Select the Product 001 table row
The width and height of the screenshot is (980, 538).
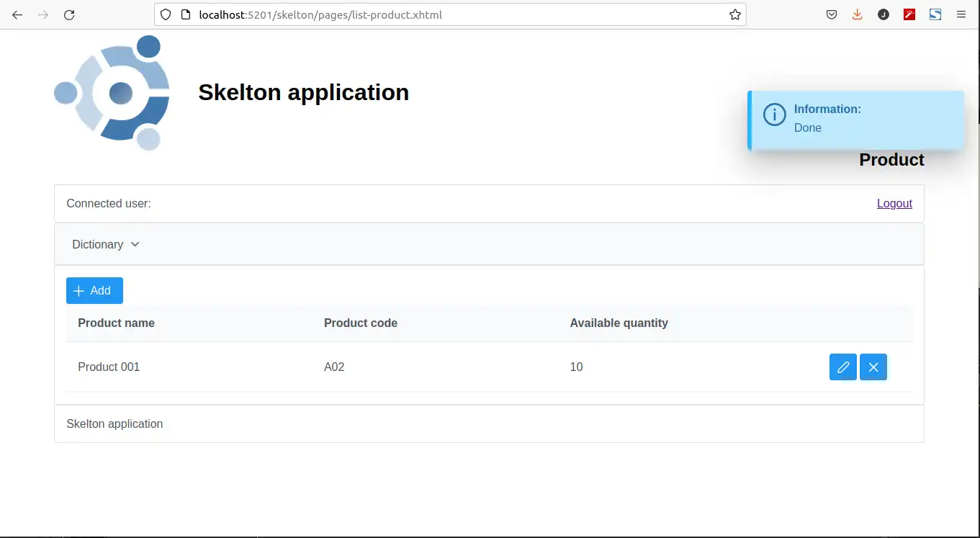[x=432, y=367]
